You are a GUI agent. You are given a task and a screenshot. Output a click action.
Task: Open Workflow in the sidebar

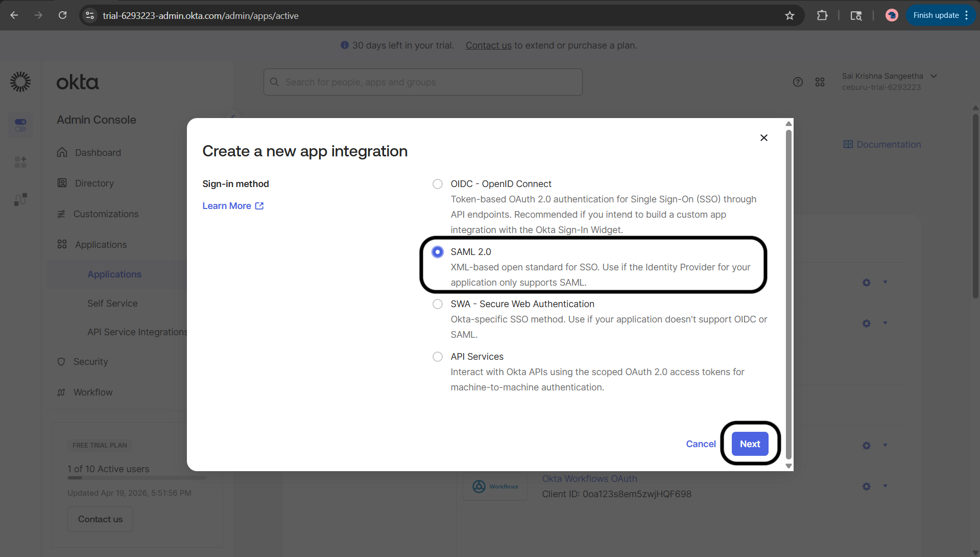pos(93,392)
